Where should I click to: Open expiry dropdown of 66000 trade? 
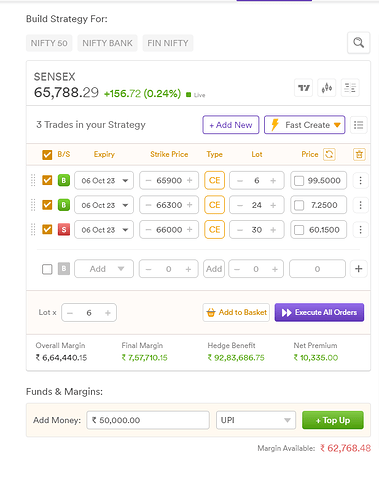coord(104,230)
